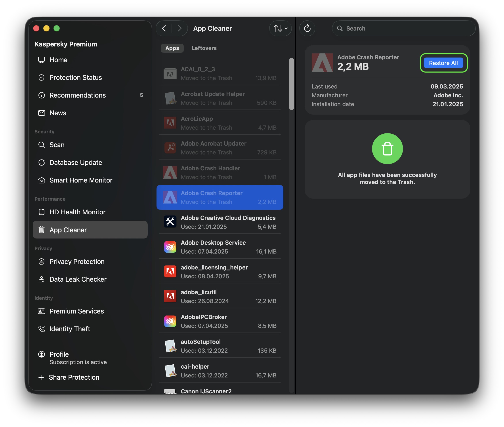Viewport: 504px width, 427px height.
Task: Select the ACAI_0_2_3 row
Action: click(220, 73)
